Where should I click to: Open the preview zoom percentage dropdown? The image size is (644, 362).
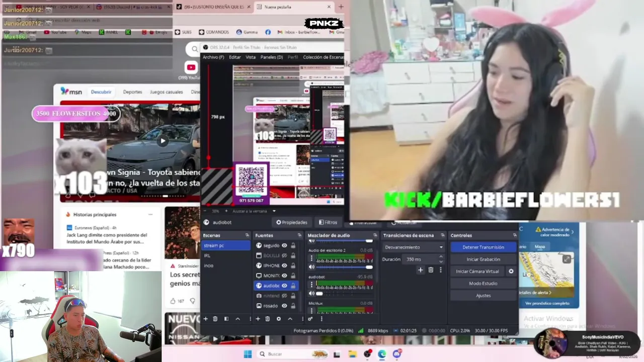tap(215, 211)
